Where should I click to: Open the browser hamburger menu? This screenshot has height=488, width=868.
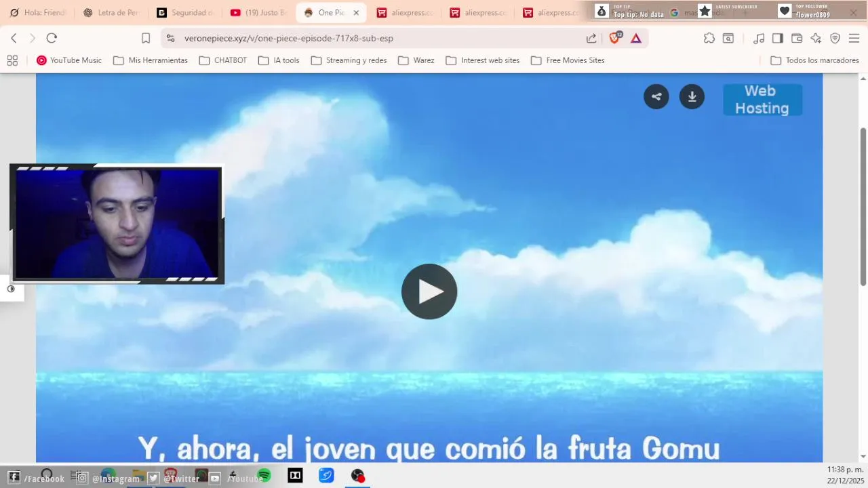point(854,39)
